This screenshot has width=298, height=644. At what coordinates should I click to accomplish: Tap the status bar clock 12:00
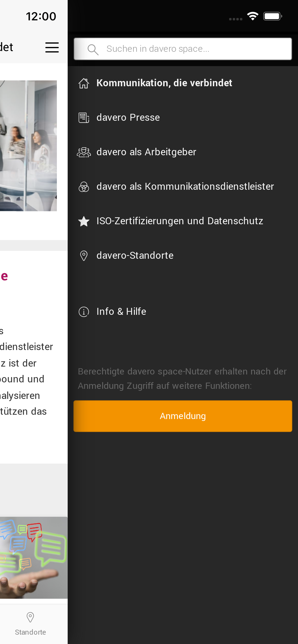(x=41, y=16)
